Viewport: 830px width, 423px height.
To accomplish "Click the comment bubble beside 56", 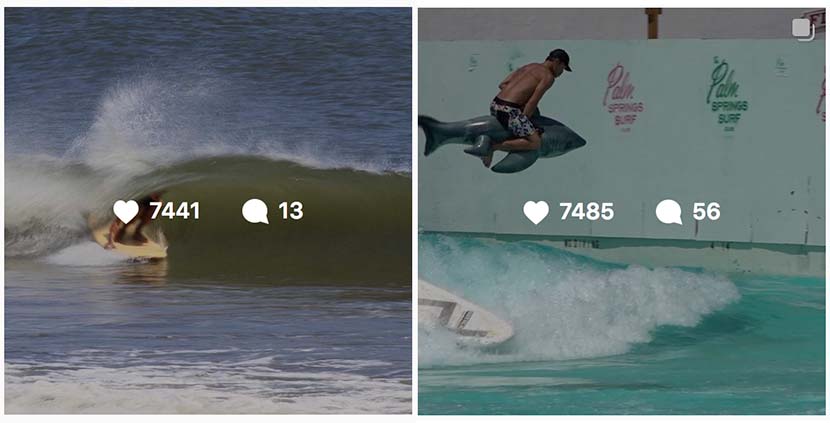I will 669,212.
